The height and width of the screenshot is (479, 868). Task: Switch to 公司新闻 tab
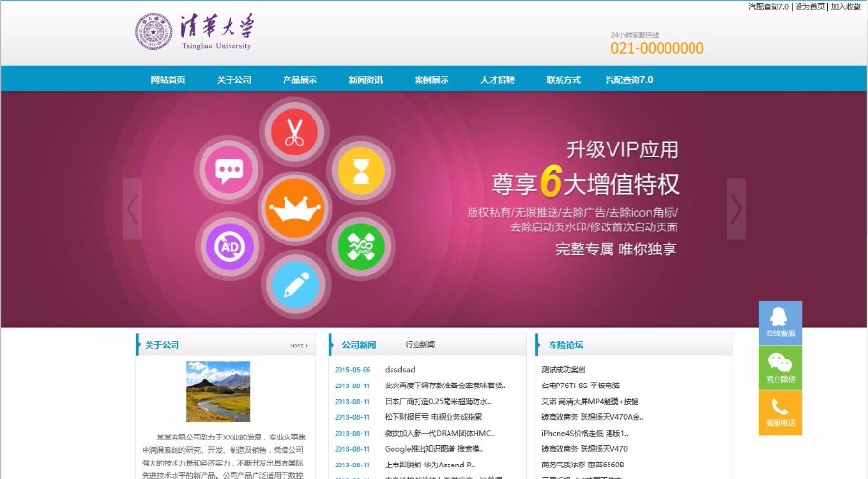[359, 345]
